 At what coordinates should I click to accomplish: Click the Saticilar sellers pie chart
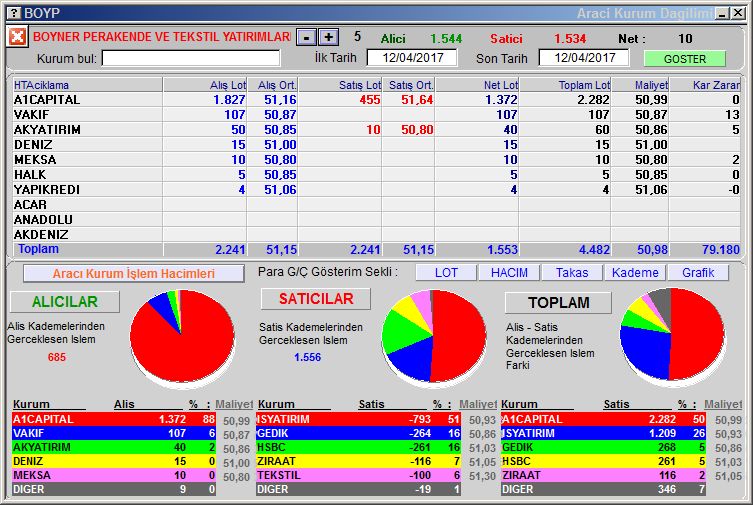pos(434,336)
